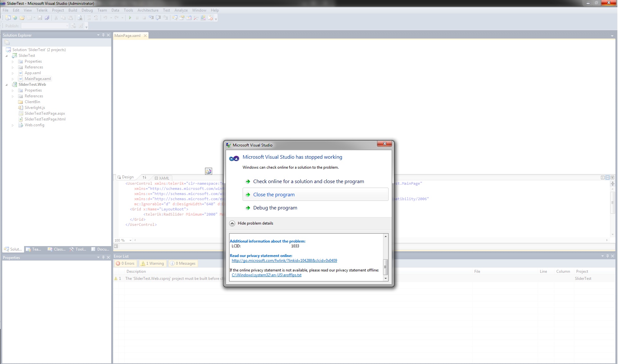Click the New Web Site toolbar icon

click(15, 18)
